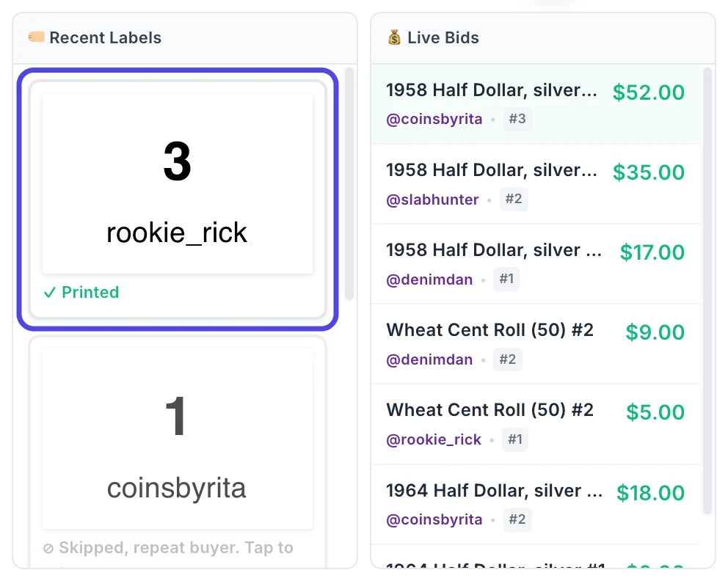Click the 1958 Half Dollar title at $17.00
Image resolution: width=728 pixels, height=581 pixels.
(x=494, y=250)
